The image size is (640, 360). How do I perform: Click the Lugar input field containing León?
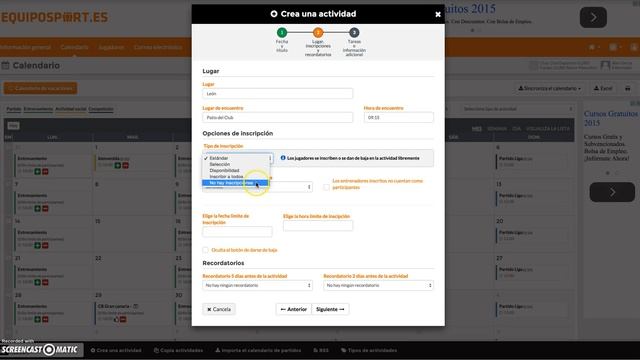(278, 93)
